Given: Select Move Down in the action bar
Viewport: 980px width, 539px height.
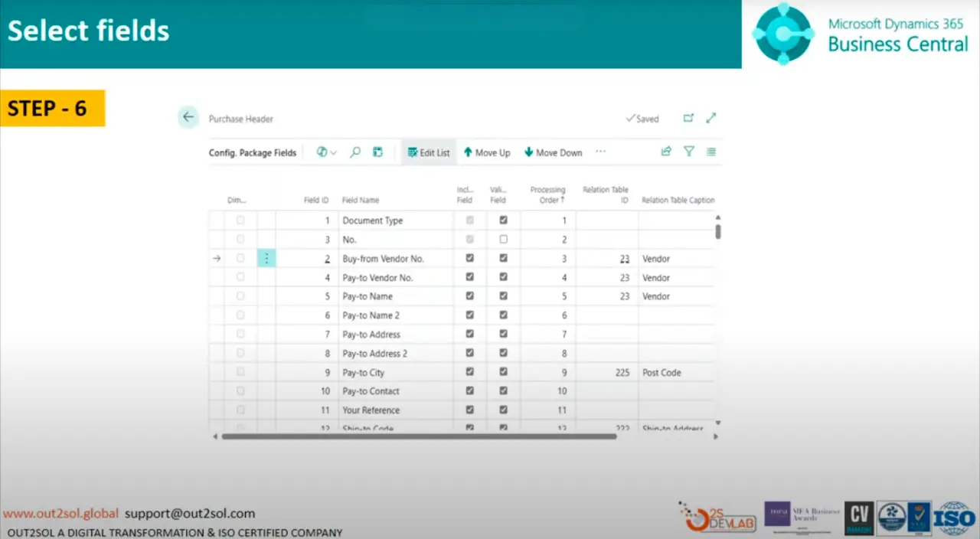Looking at the screenshot, I should pos(553,152).
